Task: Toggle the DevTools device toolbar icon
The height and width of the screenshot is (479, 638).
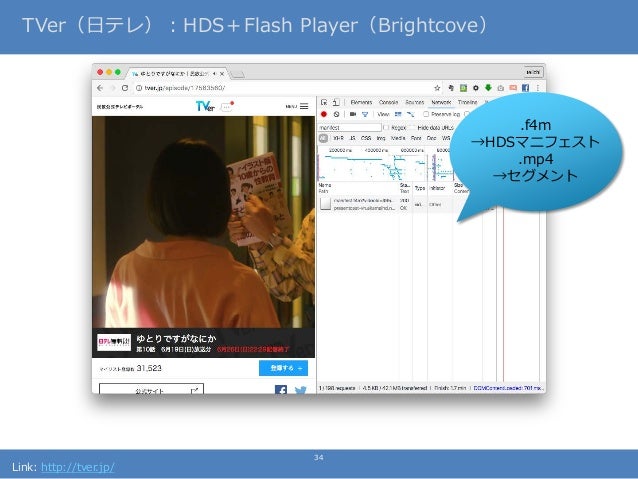Action: tap(336, 102)
